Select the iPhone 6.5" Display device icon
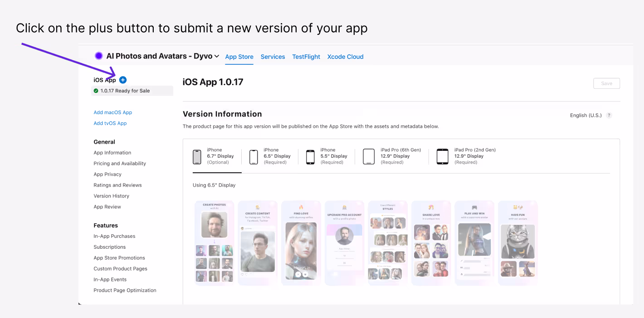Image resolution: width=644 pixels, height=318 pixels. coord(254,157)
